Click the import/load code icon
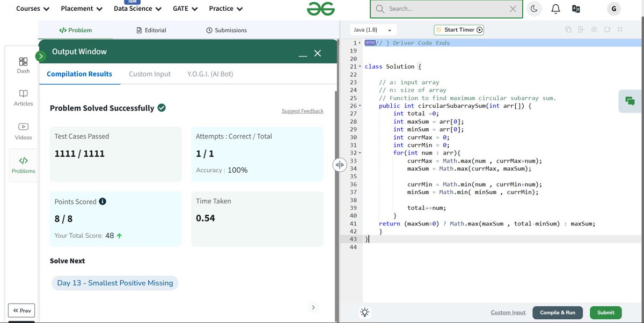Screen dimensions: 644x323 tap(581, 30)
